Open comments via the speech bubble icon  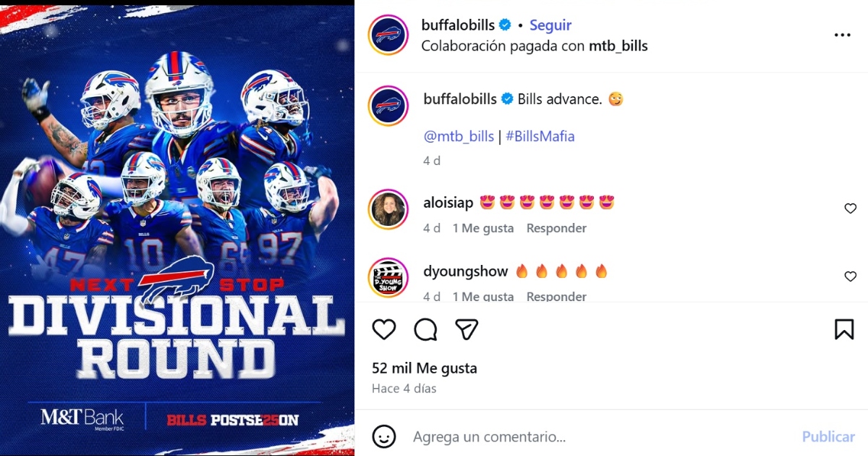point(425,329)
